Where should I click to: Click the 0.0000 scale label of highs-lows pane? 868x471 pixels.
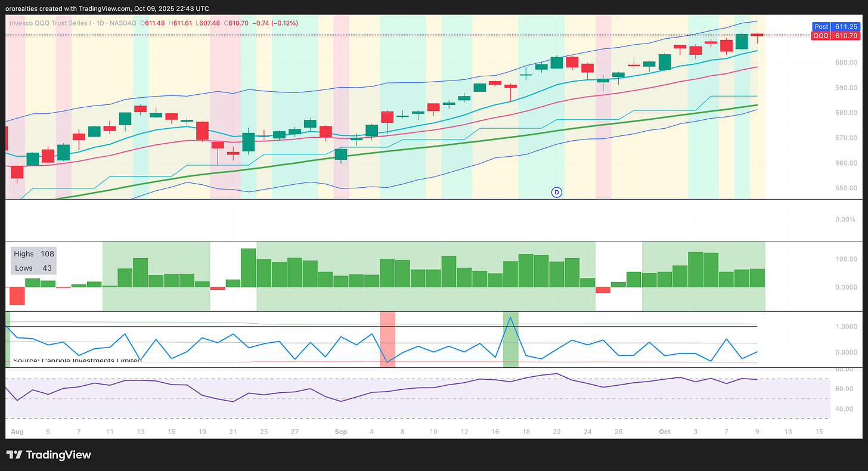(x=845, y=287)
